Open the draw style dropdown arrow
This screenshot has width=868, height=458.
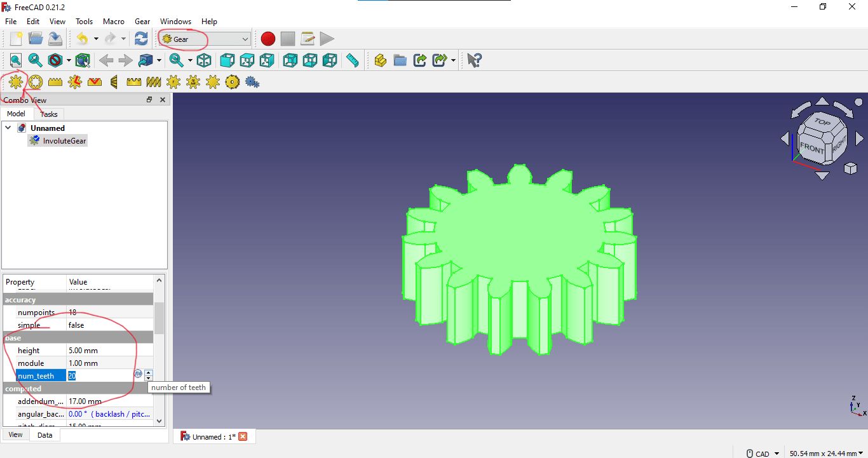point(69,60)
